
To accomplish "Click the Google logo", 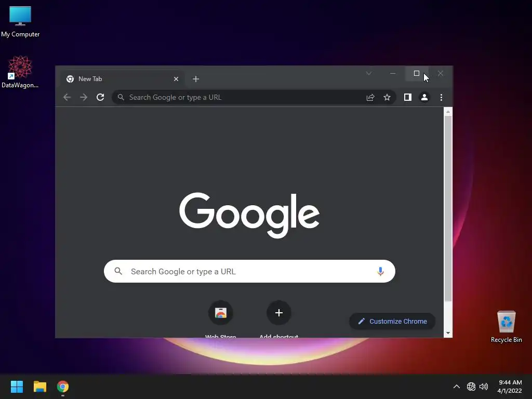I will (x=249, y=215).
